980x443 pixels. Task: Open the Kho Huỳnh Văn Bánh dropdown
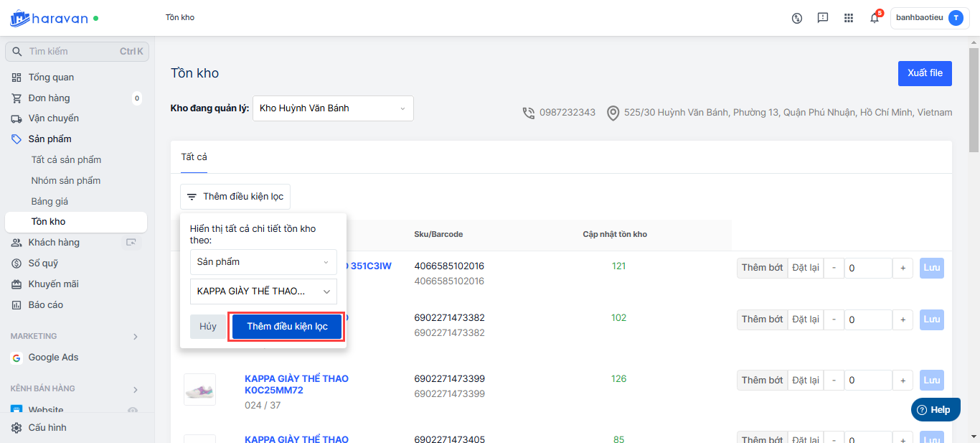(x=333, y=108)
